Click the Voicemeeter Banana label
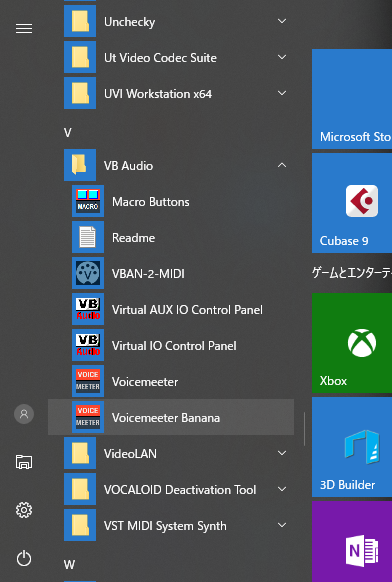This screenshot has height=582, width=392. 166,418
